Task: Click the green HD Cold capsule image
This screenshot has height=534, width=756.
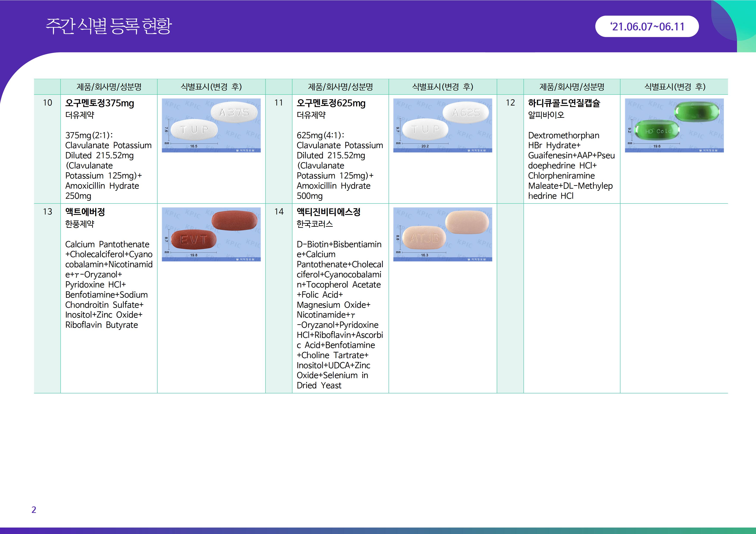Action: coord(674,125)
